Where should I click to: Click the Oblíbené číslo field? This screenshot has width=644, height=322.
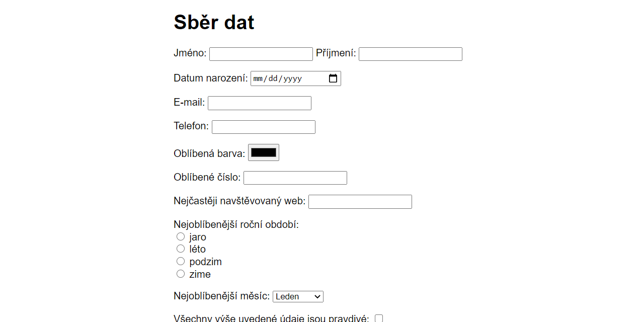tap(295, 178)
